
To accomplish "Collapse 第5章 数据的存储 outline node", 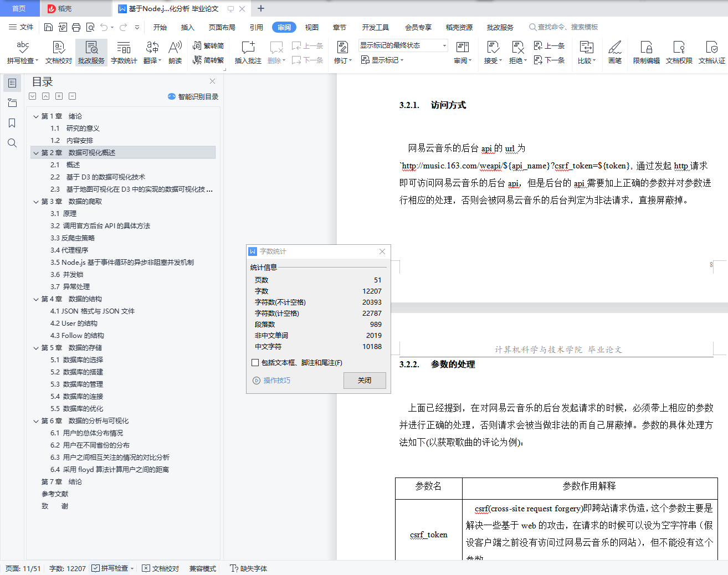I will pos(36,348).
